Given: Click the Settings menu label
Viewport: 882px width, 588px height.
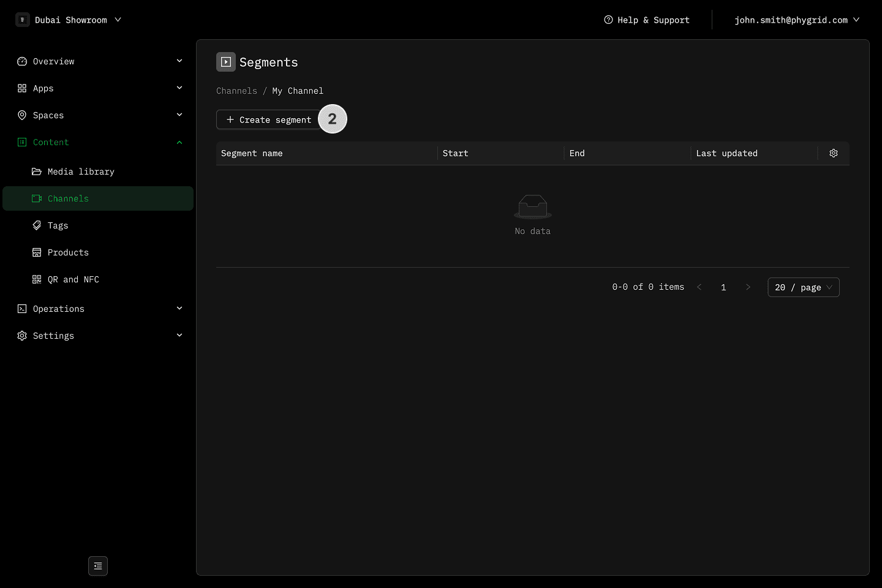Looking at the screenshot, I should point(54,336).
